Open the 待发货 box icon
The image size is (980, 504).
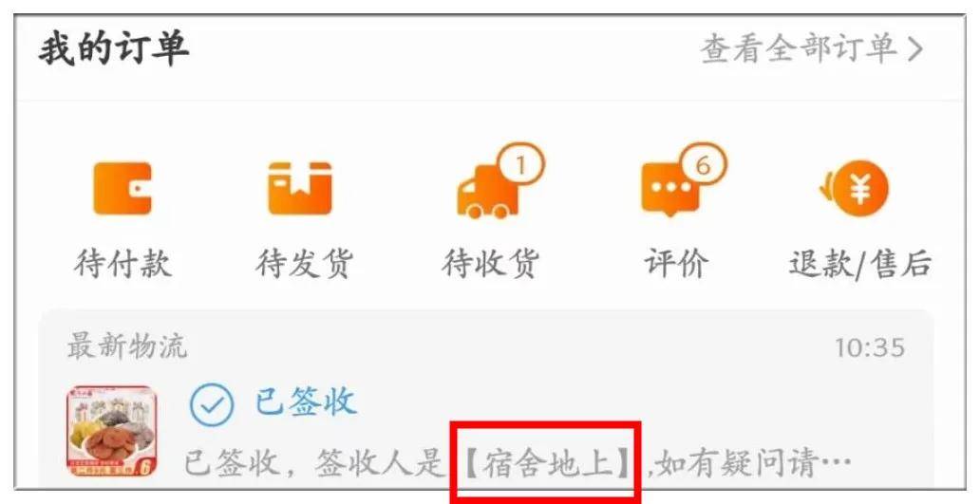point(300,189)
